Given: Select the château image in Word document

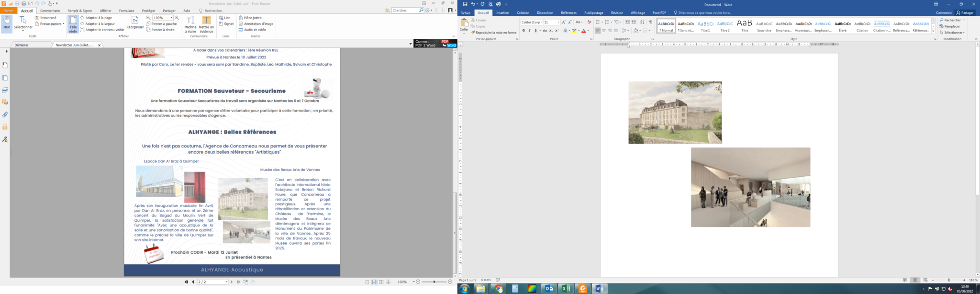Looking at the screenshot, I should click(675, 113).
